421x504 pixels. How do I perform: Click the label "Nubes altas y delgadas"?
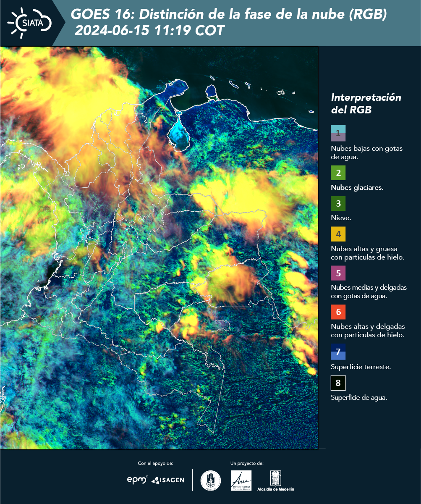coord(368,327)
